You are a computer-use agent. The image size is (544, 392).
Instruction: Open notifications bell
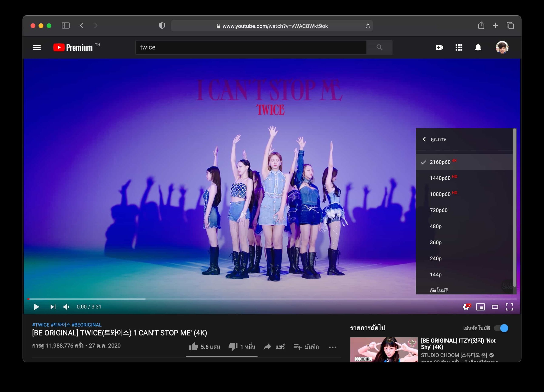478,47
